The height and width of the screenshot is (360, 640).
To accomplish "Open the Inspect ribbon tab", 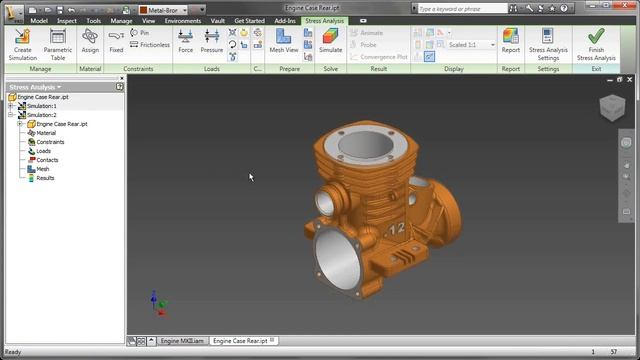I will tap(67, 21).
